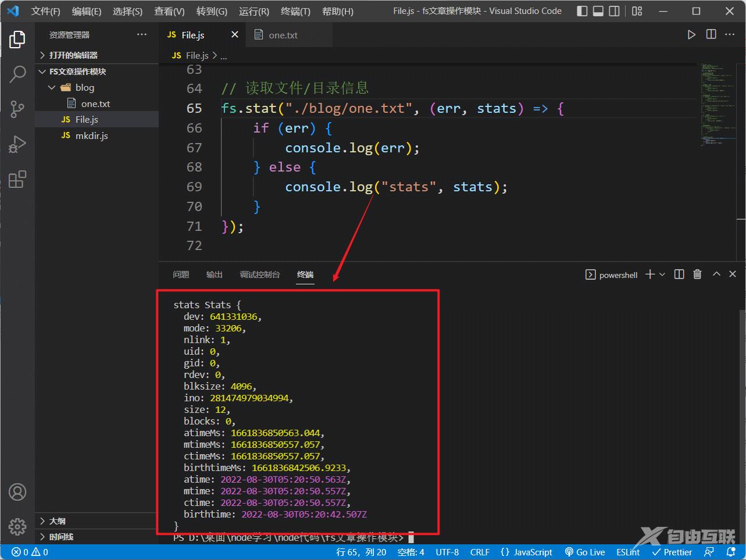Open terminal launch profile dropdown arrow
Screen dimensions: 746x560
tap(662, 274)
